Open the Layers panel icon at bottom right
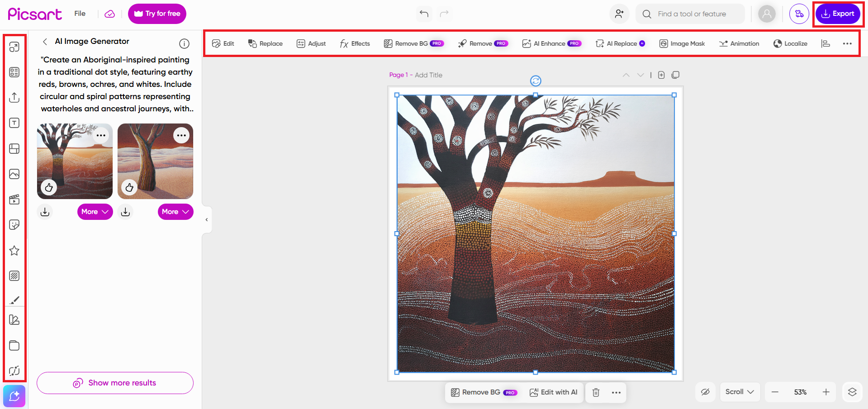 pos(852,392)
